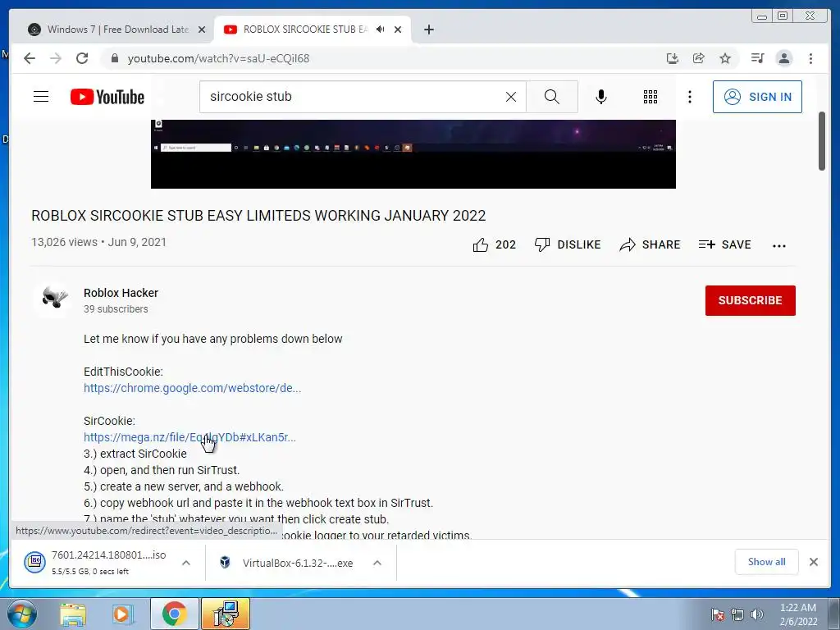
Task: Search with voice microphone icon
Action: pos(601,97)
